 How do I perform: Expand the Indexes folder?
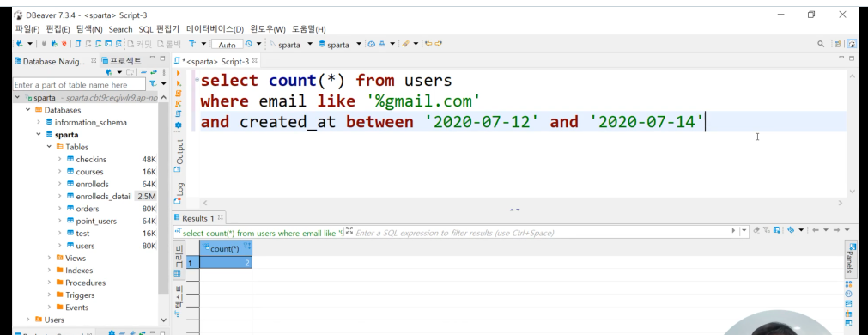point(49,271)
